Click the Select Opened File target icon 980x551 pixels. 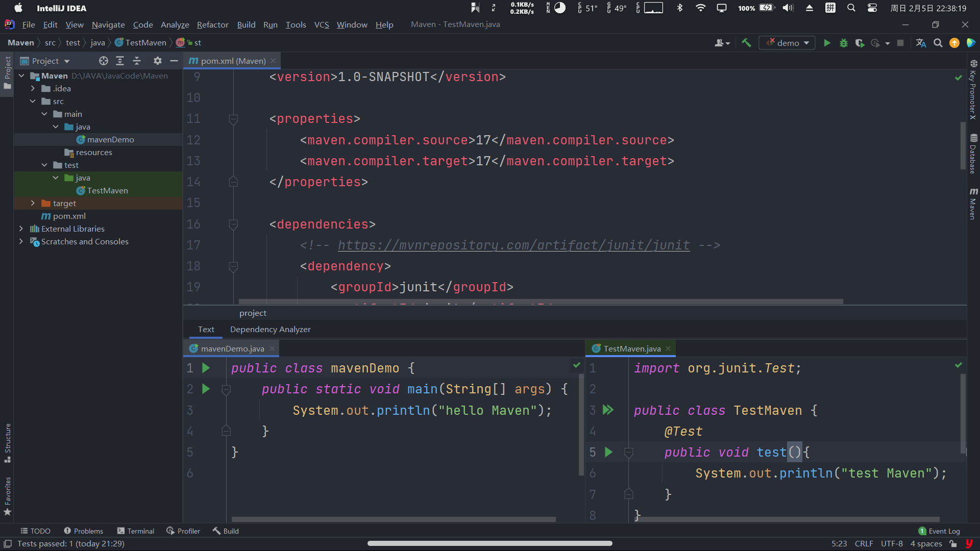pos(104,61)
